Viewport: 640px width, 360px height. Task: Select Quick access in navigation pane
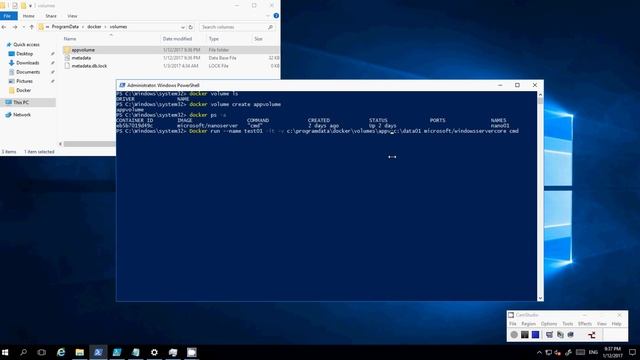pyautogui.click(x=26, y=44)
